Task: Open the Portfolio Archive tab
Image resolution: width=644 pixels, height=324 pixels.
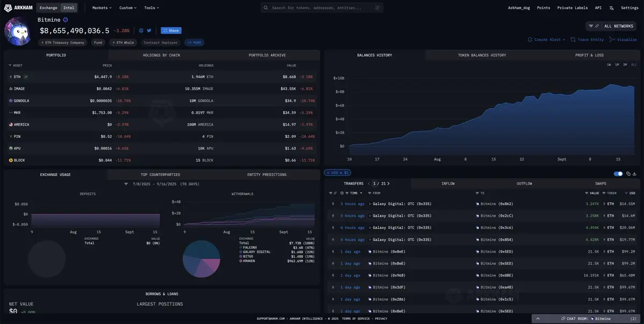Action: point(267,55)
